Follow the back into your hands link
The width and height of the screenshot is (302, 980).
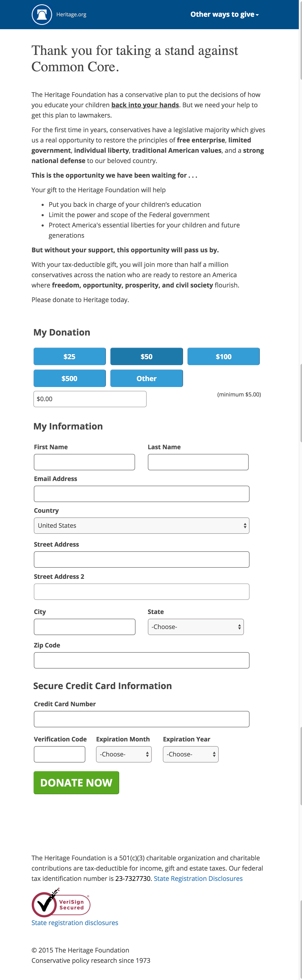(145, 105)
